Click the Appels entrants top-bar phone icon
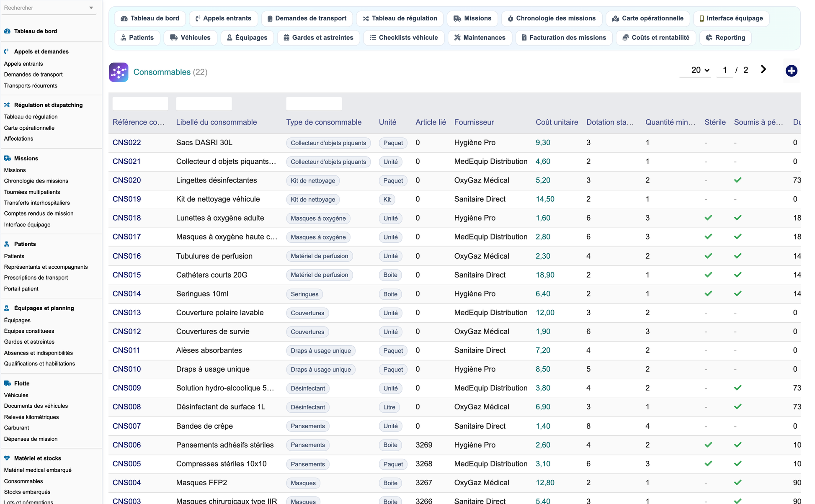Image resolution: width=815 pixels, height=504 pixels. [198, 18]
